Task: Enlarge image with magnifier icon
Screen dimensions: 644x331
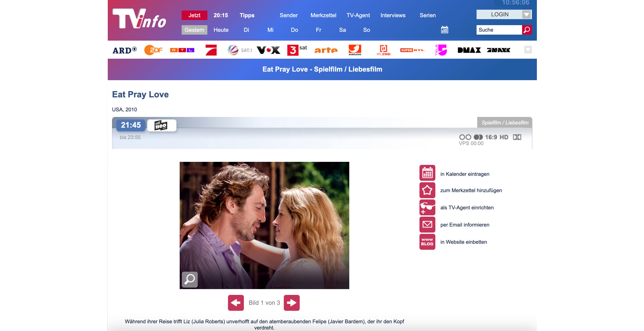Action: (x=190, y=279)
